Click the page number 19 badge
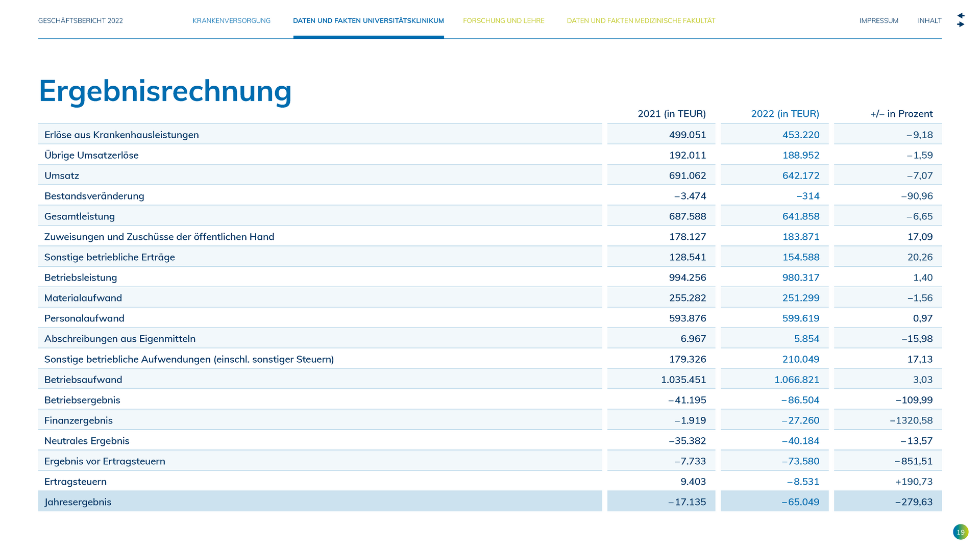 coord(961,532)
